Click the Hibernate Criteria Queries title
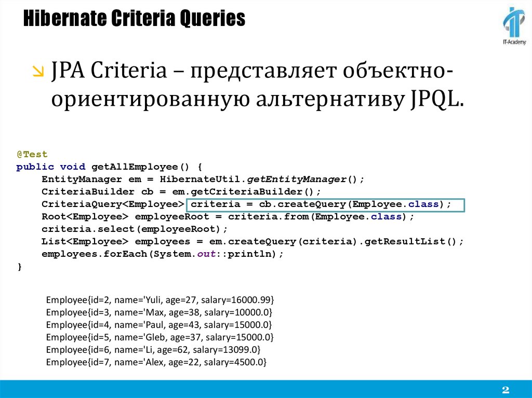The image size is (532, 398). tap(134, 18)
